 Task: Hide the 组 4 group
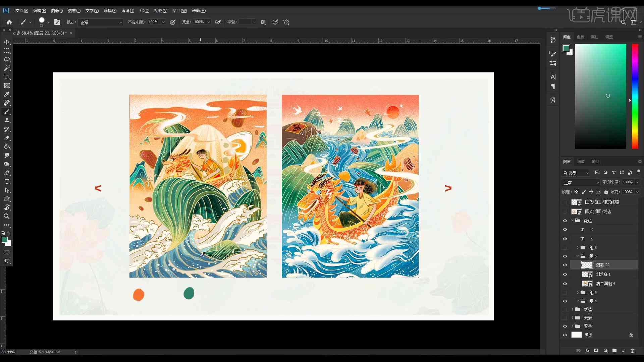565,301
